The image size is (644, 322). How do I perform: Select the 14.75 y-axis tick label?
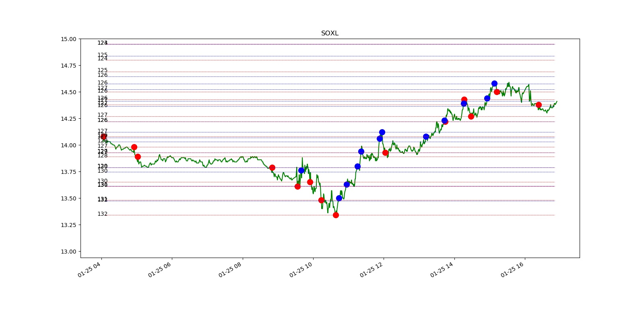(x=68, y=66)
